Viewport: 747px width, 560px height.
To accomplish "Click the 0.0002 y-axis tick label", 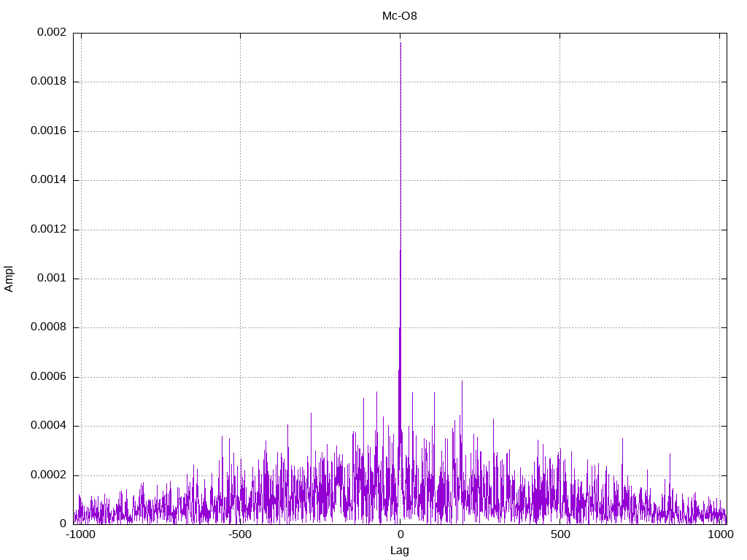I will tap(48, 475).
